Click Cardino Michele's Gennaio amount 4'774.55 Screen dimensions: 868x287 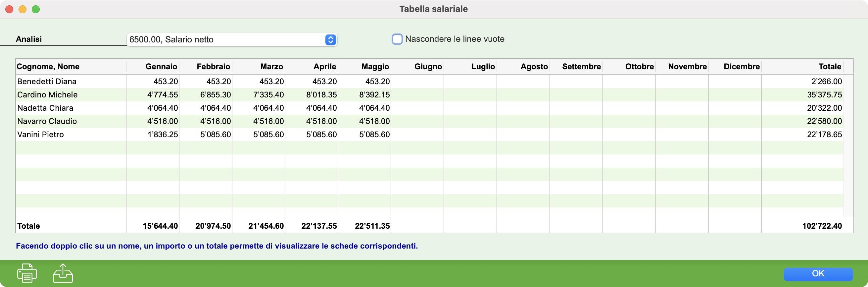(x=163, y=95)
